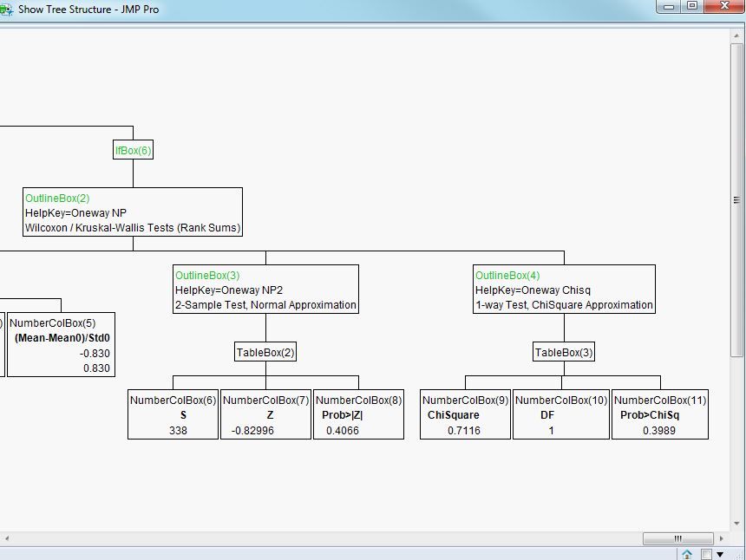Click NumberColBox(10) DF box

pos(561,414)
